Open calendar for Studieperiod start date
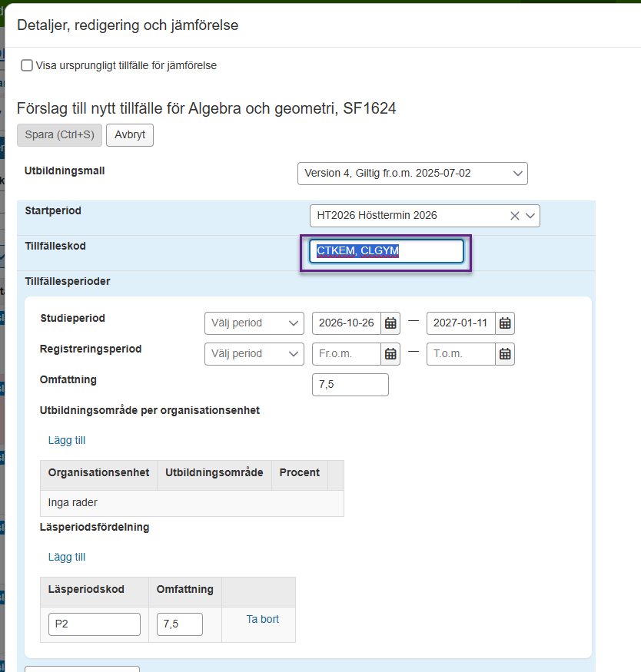This screenshot has width=641, height=672. [x=390, y=323]
